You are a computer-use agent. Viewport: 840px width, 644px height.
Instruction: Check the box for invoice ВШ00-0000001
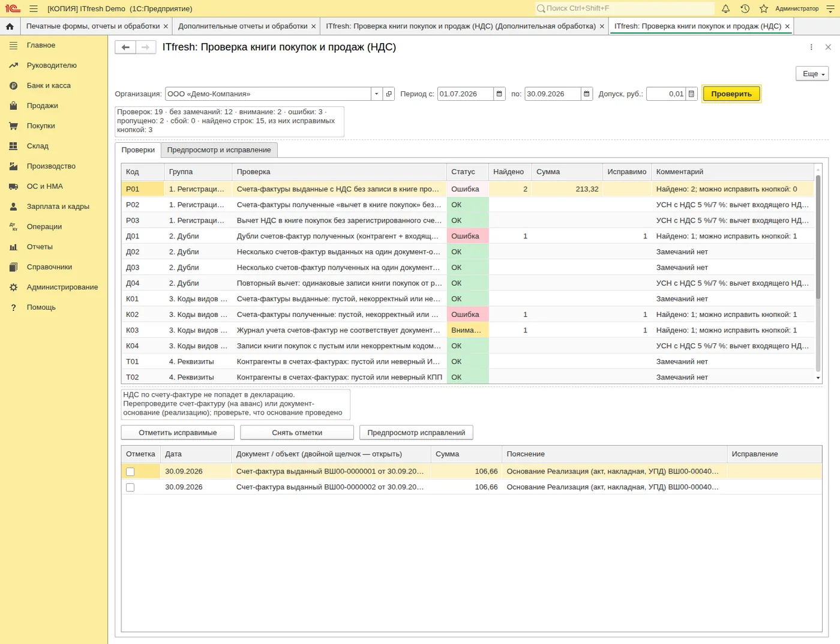pyautogui.click(x=130, y=472)
